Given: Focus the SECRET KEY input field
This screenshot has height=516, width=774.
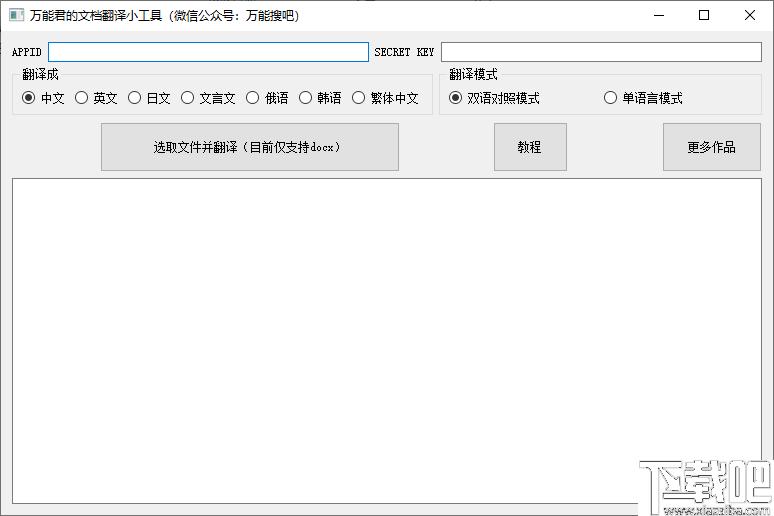Looking at the screenshot, I should coord(601,52).
